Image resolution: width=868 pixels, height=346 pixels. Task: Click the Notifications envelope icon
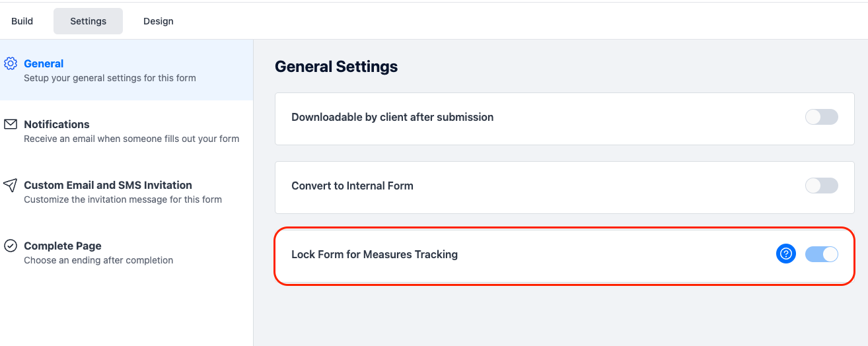[x=11, y=124]
